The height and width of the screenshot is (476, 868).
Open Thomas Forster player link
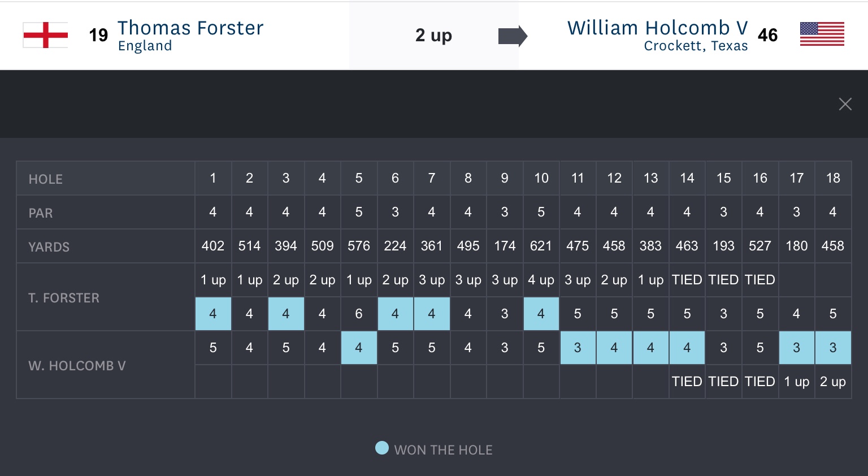click(x=190, y=28)
